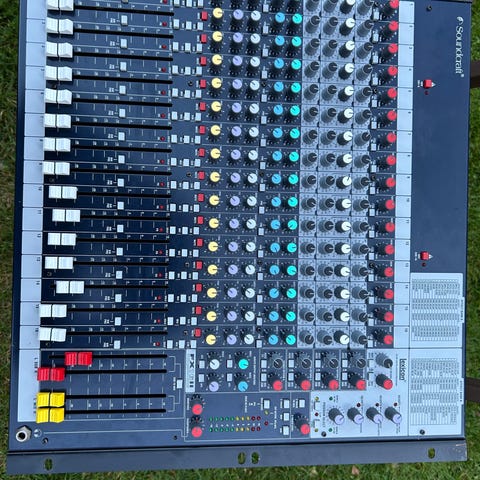
Task: Click the FX16ii model label
Action: [190, 370]
